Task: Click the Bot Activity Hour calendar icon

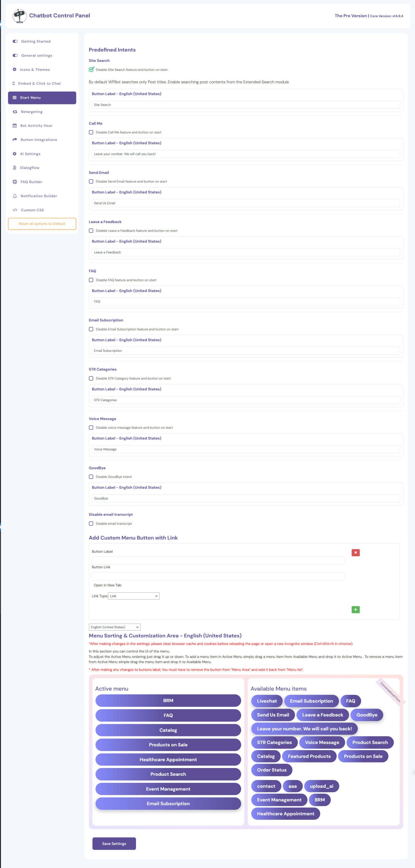Action: 15,126
